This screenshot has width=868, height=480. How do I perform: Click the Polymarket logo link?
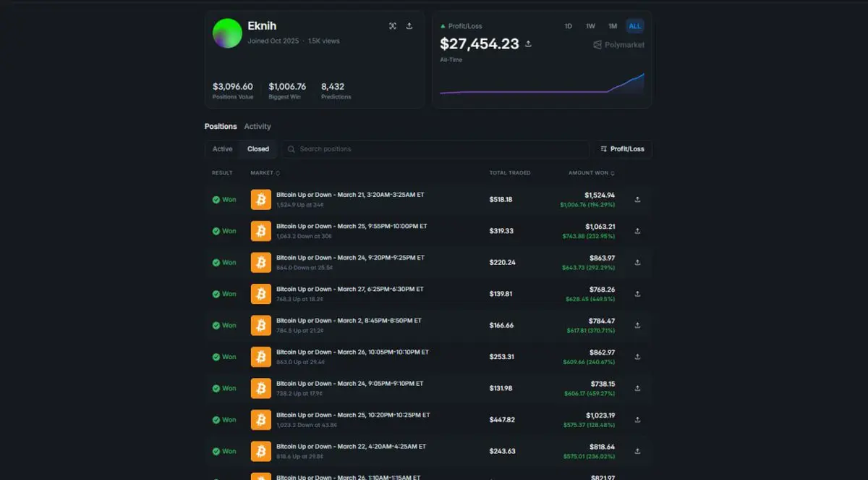click(618, 45)
